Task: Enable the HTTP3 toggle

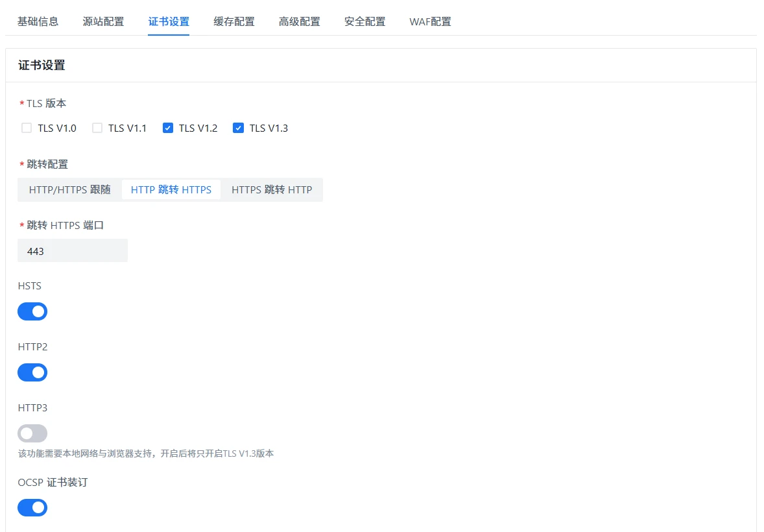Action: (x=32, y=433)
